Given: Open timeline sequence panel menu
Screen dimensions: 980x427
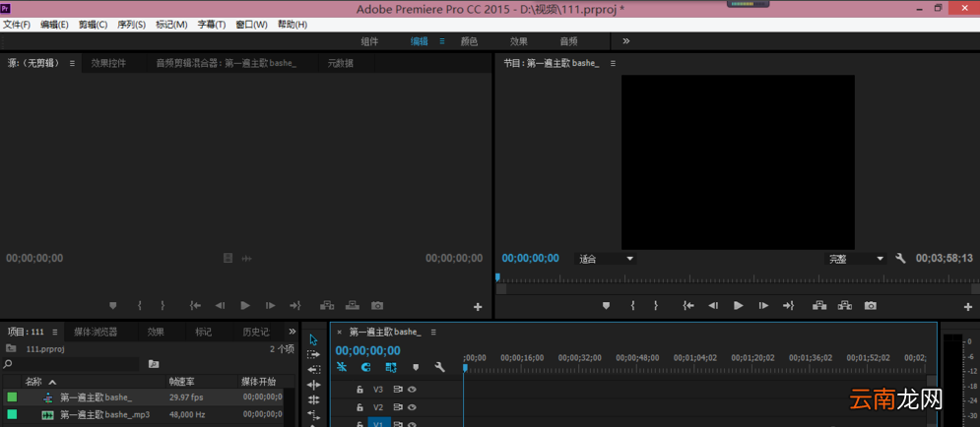Looking at the screenshot, I should [x=433, y=332].
